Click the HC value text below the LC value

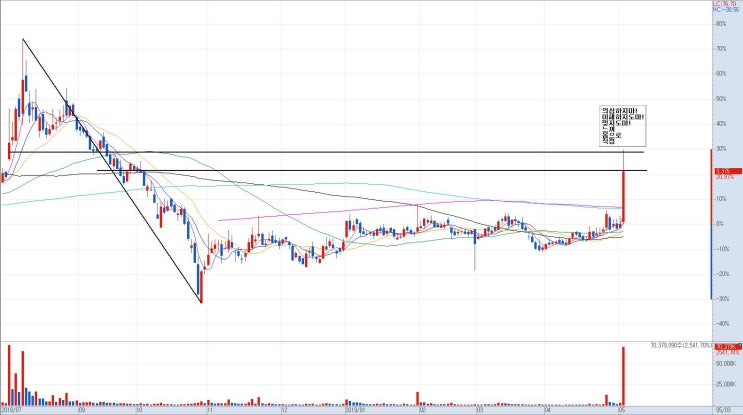[727, 9]
